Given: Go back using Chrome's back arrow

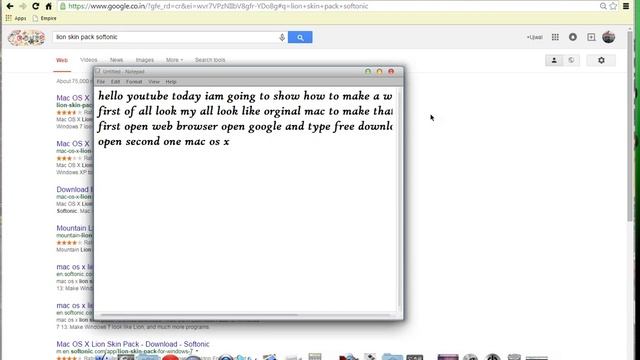Looking at the screenshot, I should 10,6.
